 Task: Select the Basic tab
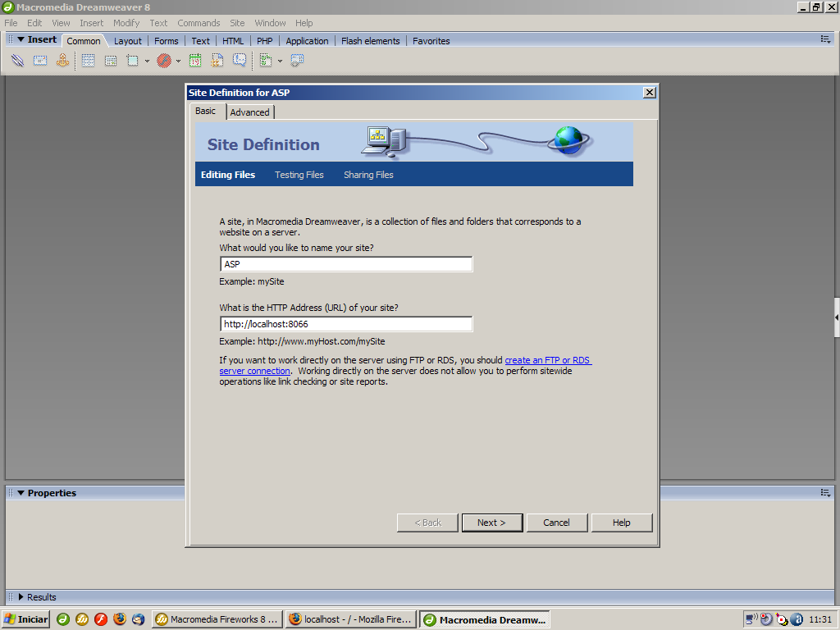tap(206, 111)
